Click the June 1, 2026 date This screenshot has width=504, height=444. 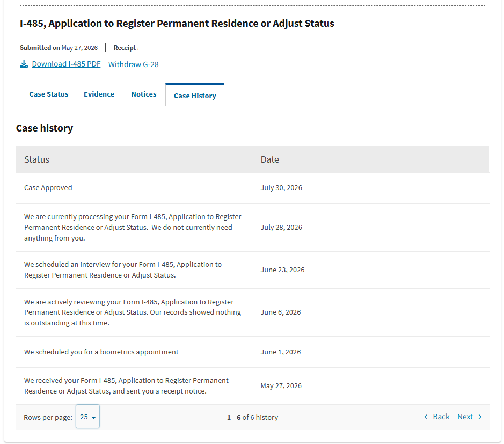[281, 352]
